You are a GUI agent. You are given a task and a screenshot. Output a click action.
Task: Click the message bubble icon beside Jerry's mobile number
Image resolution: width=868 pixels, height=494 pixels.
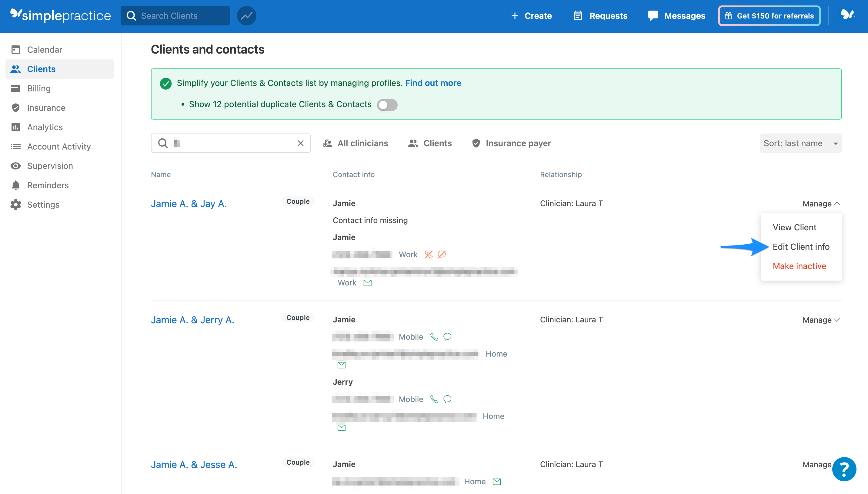pyautogui.click(x=447, y=399)
